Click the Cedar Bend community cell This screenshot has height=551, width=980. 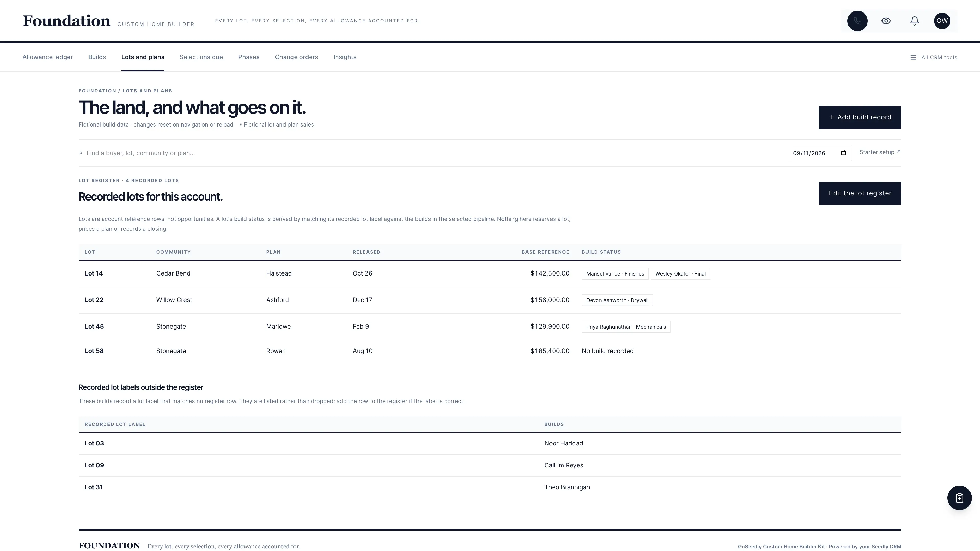(x=173, y=273)
